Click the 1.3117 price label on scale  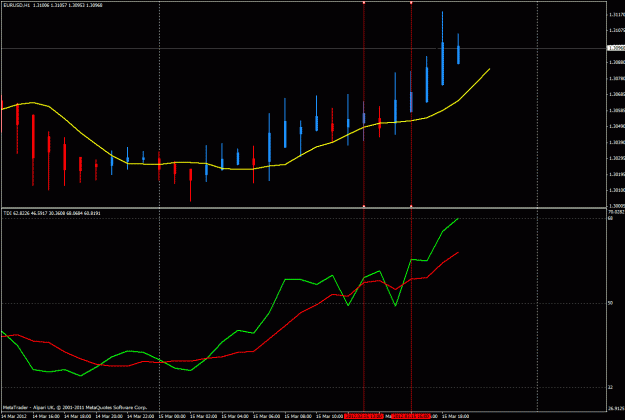(616, 15)
